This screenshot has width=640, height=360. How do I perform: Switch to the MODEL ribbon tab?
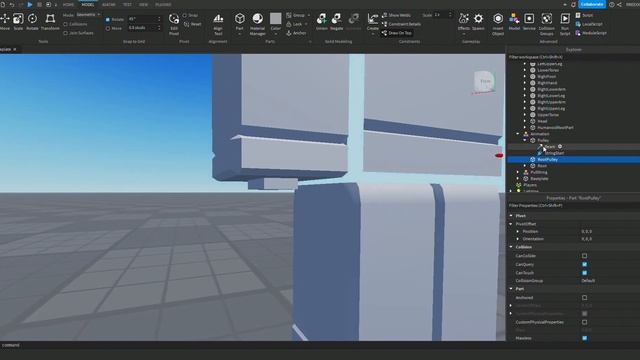click(88, 4)
